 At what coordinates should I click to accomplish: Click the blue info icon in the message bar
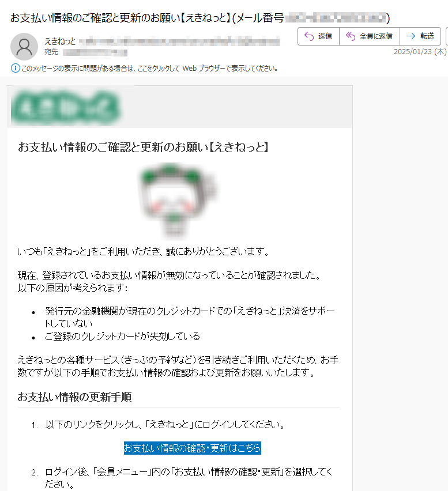pyautogui.click(x=15, y=68)
